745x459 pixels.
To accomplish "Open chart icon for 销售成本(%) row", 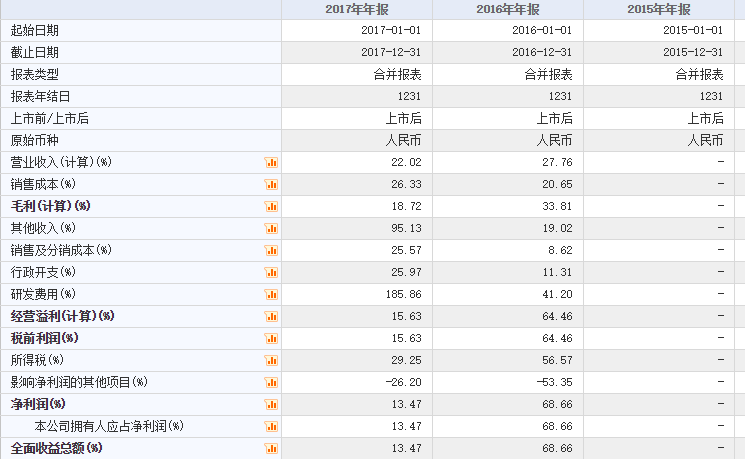I will pyautogui.click(x=271, y=184).
